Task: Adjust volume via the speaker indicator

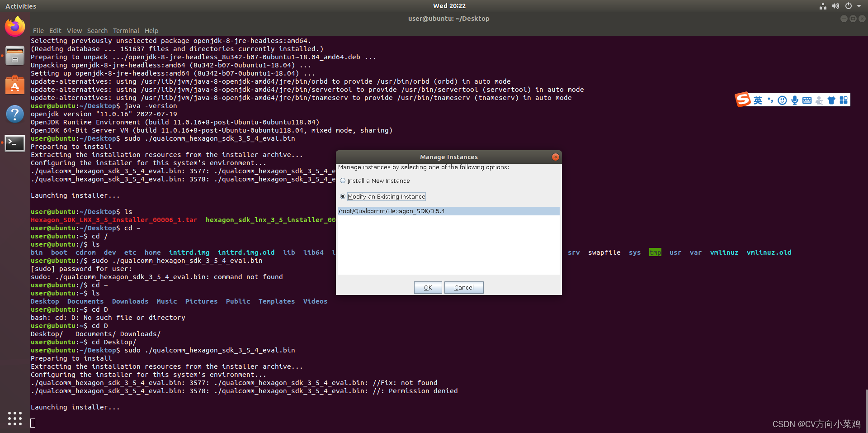Action: tap(835, 6)
